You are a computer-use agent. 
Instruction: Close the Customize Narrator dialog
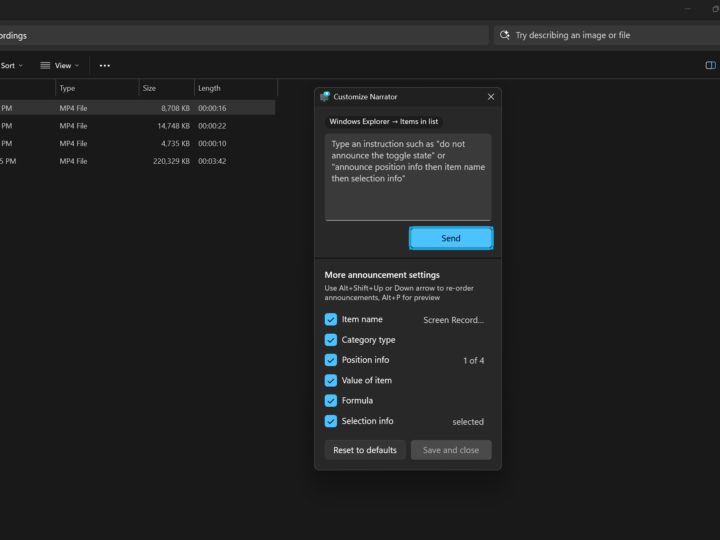(491, 97)
